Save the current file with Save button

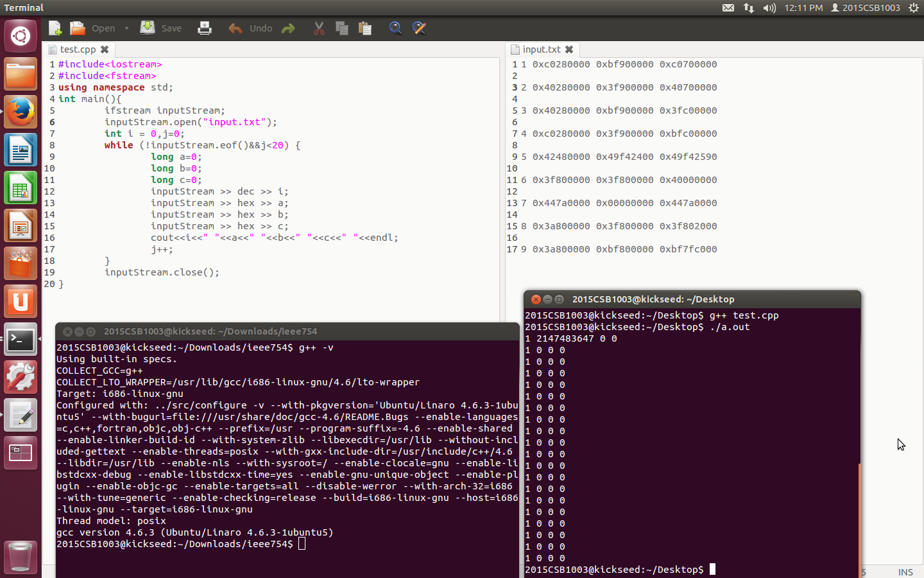click(161, 28)
